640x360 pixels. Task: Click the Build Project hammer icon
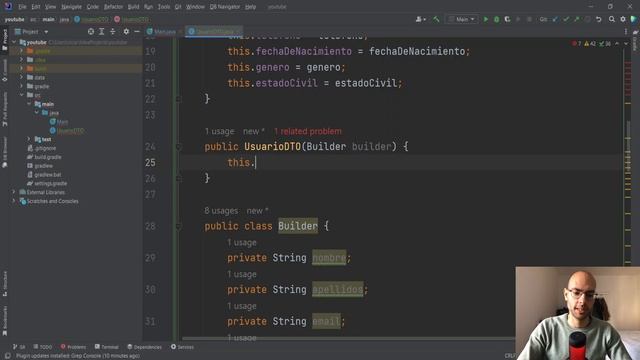coord(436,19)
